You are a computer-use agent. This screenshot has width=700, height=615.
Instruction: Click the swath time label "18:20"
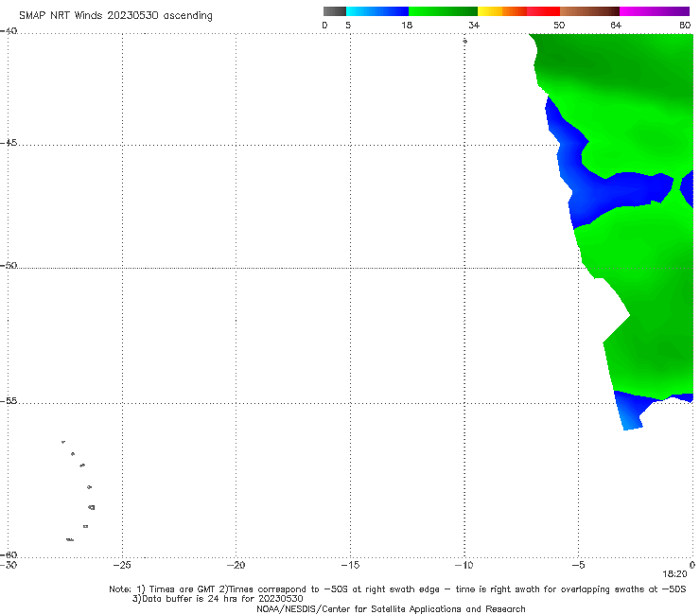coord(674,574)
